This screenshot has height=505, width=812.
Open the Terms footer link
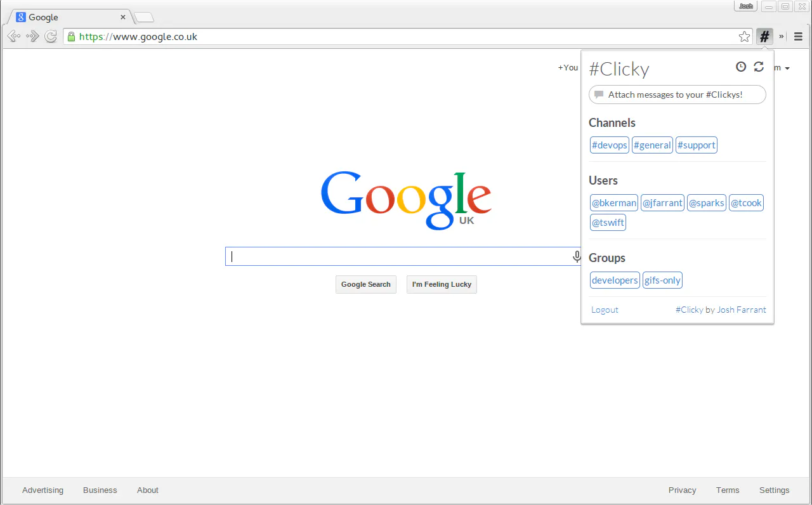pyautogui.click(x=728, y=490)
